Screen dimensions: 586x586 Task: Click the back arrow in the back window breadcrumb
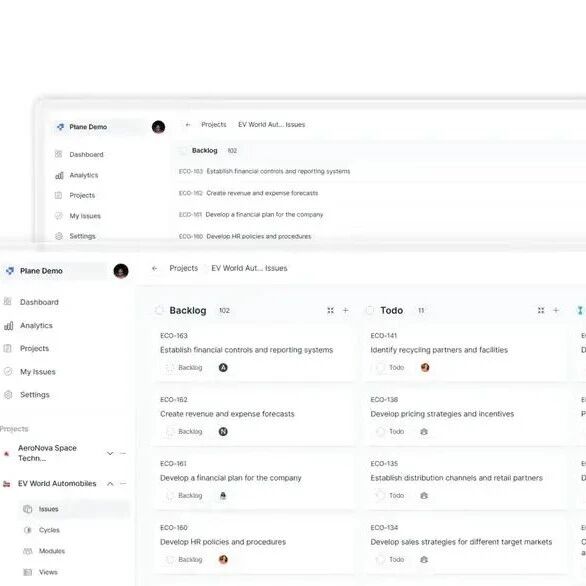(x=188, y=124)
